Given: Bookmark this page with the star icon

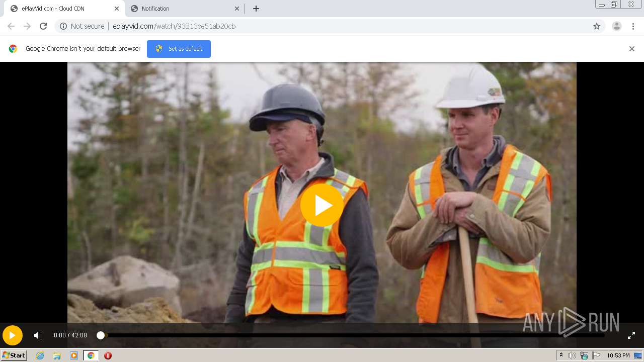Looking at the screenshot, I should click(x=597, y=26).
